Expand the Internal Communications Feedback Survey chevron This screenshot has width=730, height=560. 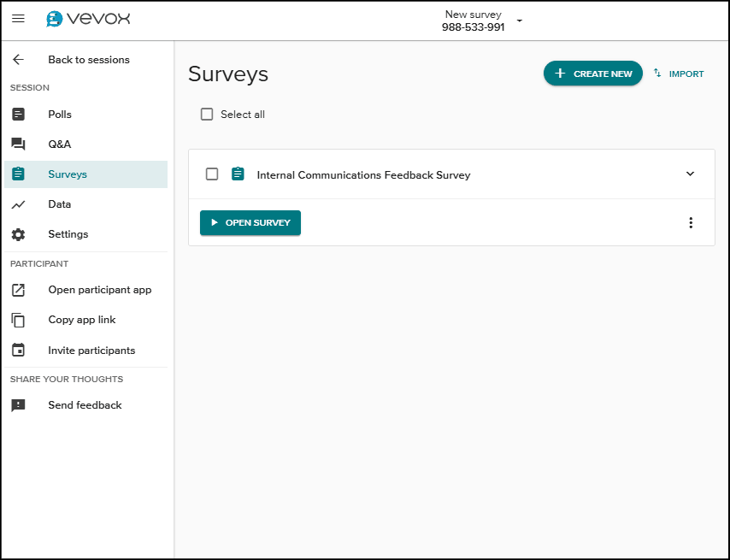[690, 174]
